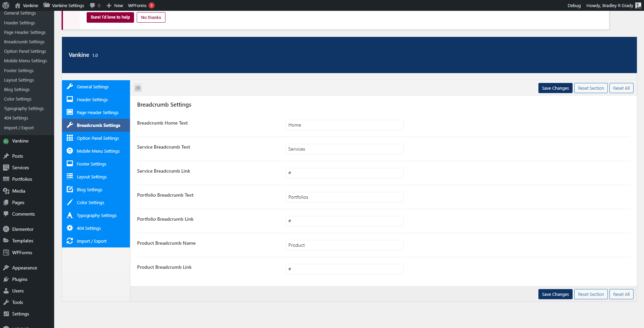
Task: Click the letter A Typography Settings icon
Action: tap(70, 215)
